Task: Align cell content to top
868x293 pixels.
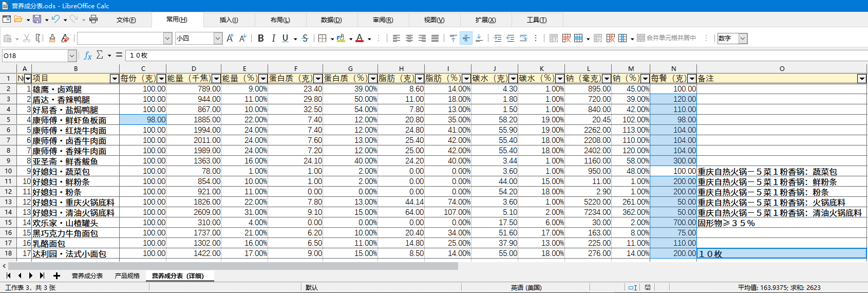Action: 453,38
